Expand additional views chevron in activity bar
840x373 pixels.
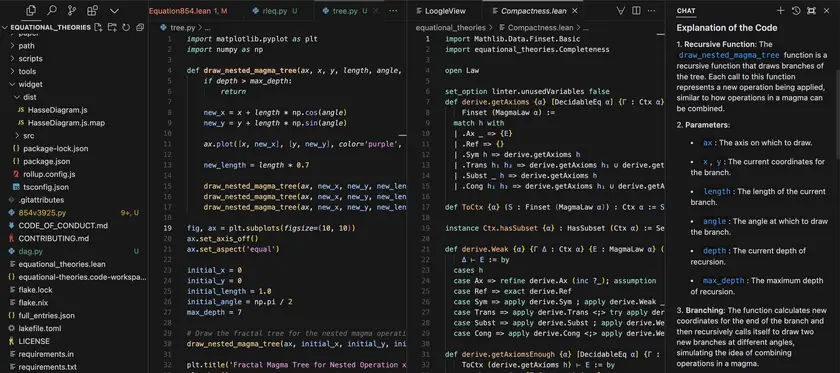tap(114, 11)
